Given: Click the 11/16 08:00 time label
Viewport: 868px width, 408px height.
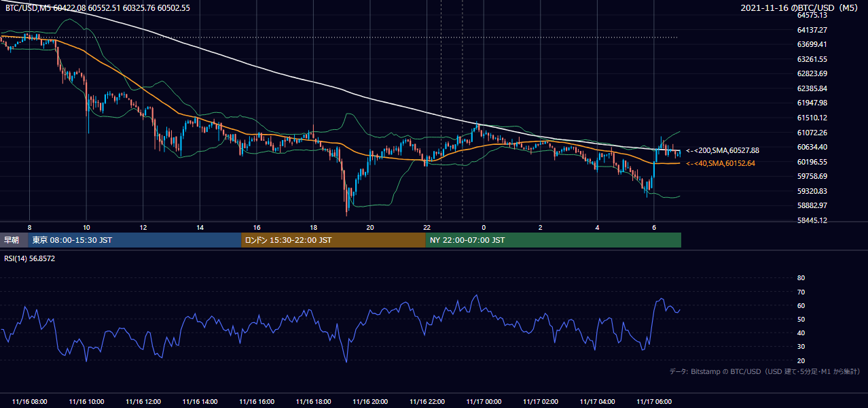Looking at the screenshot, I should [29, 402].
